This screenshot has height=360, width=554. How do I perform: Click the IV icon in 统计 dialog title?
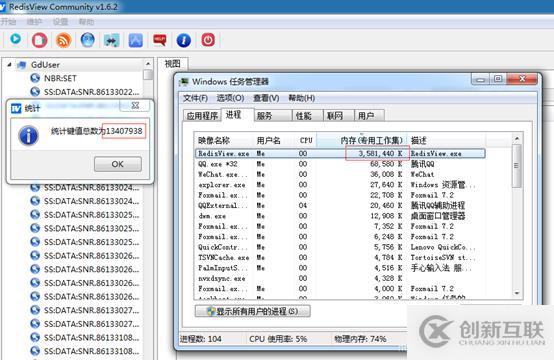(16, 108)
